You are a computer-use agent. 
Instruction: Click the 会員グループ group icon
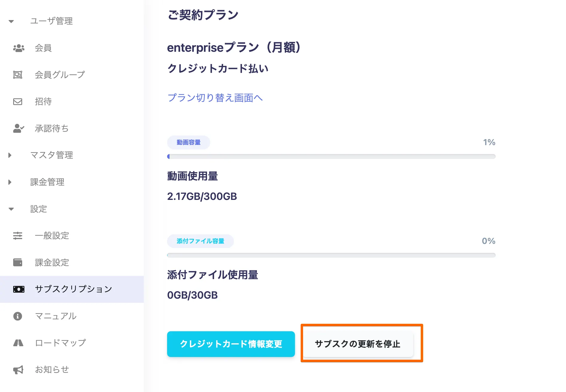tap(18, 75)
